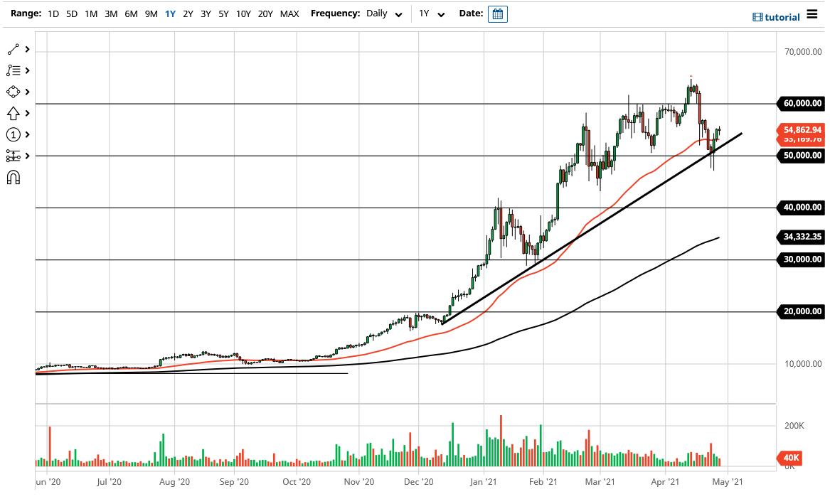830x504 pixels.
Task: Click the tutorial film-strip icon
Action: coord(756,16)
